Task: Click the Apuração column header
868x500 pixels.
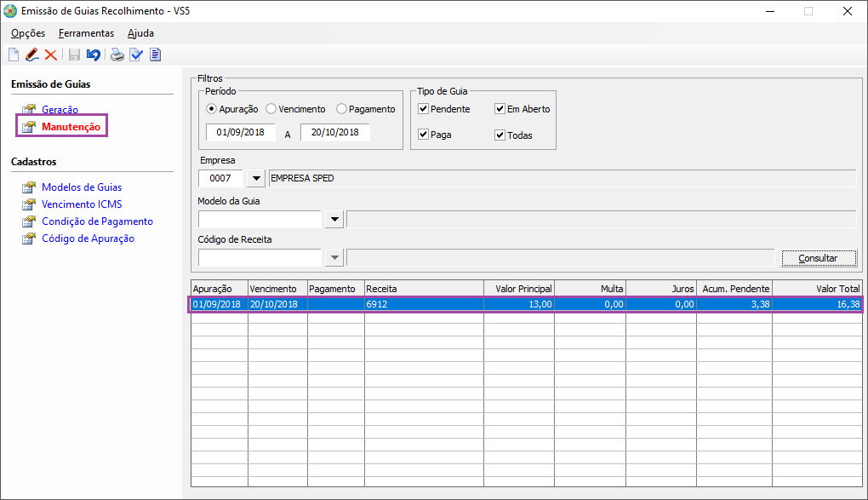Action: [x=220, y=289]
